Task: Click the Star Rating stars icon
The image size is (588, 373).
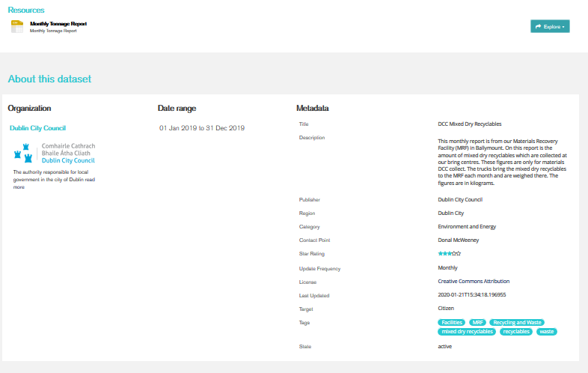Action: [x=449, y=254]
